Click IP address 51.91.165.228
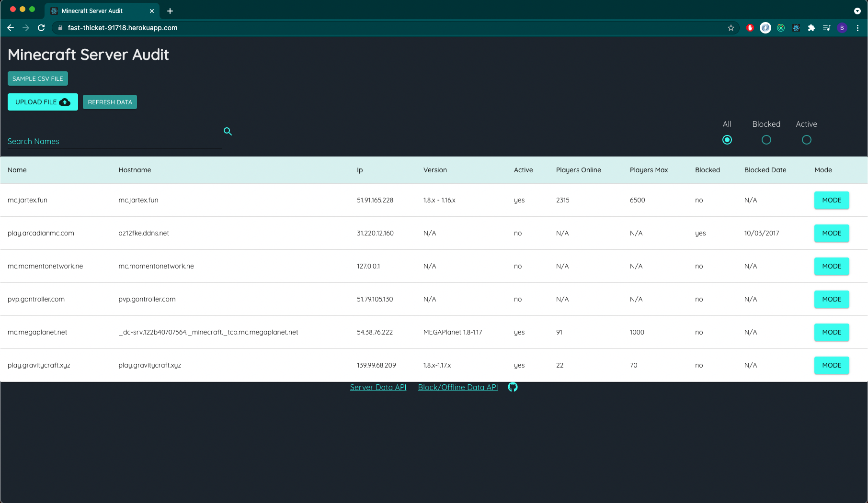Image resolution: width=868 pixels, height=503 pixels. tap(375, 200)
